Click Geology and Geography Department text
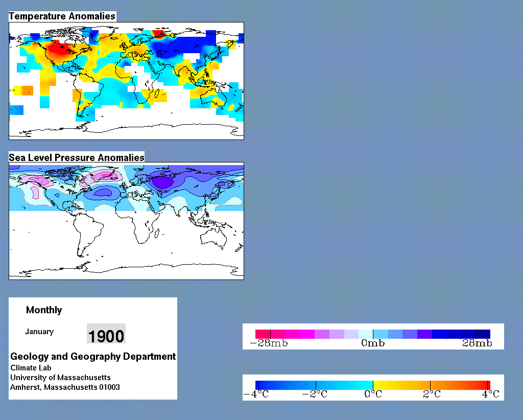Screen dimensions: 523x420 (93, 357)
